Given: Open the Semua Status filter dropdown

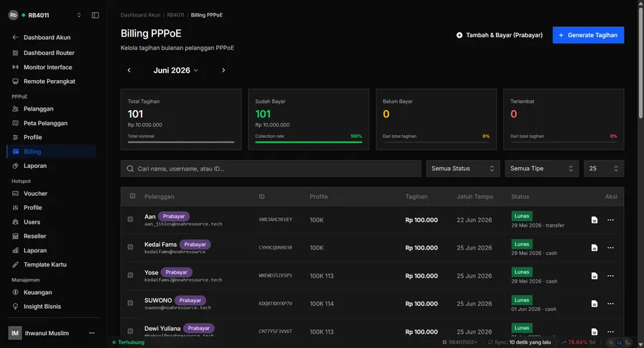Looking at the screenshot, I should pos(463,169).
